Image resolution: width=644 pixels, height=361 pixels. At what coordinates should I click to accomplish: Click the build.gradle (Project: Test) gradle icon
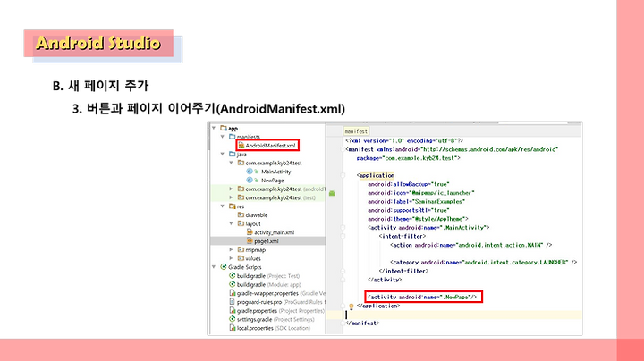232,276
